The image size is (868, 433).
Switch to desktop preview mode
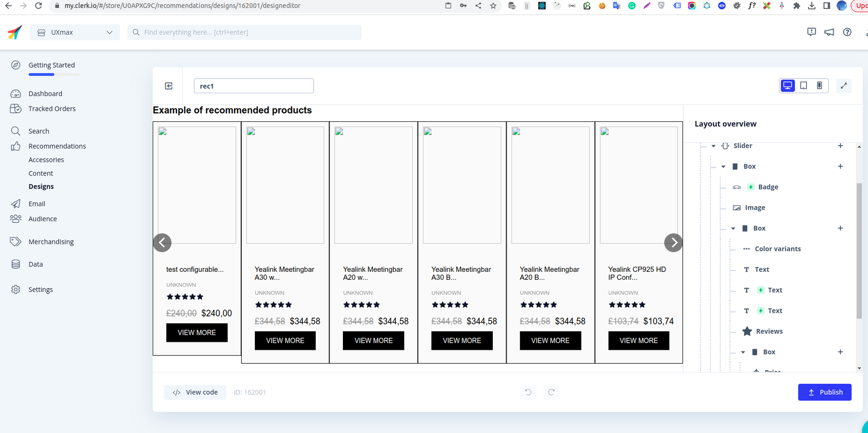[788, 86]
